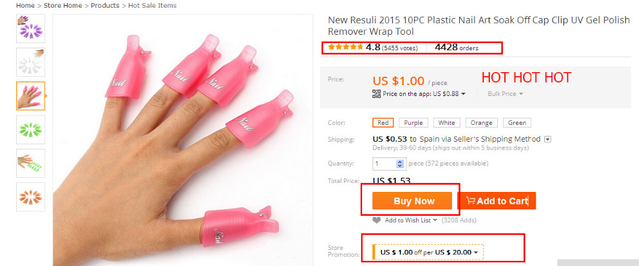Open the shipping method dropdown arrow
Viewport: 644px width, 266px height.
coord(547,139)
